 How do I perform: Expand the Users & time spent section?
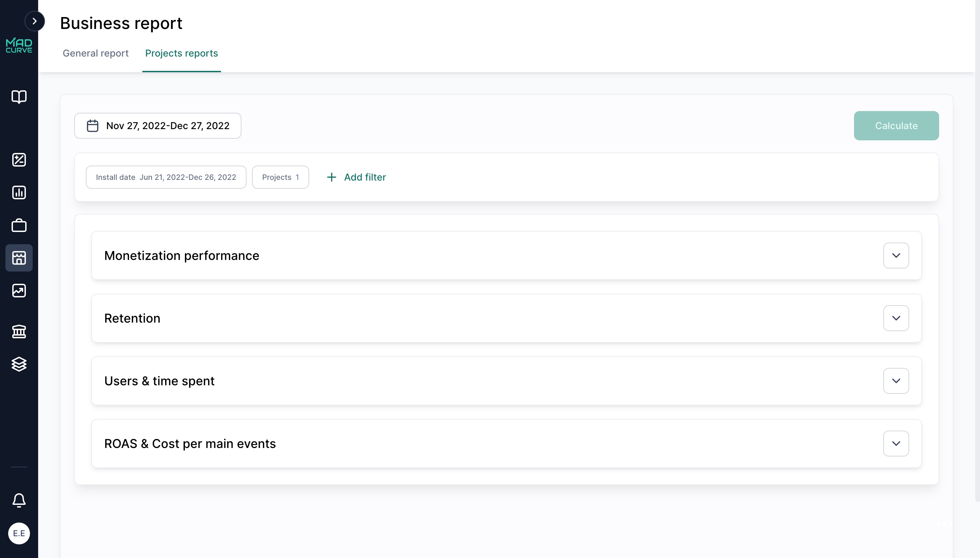896,381
